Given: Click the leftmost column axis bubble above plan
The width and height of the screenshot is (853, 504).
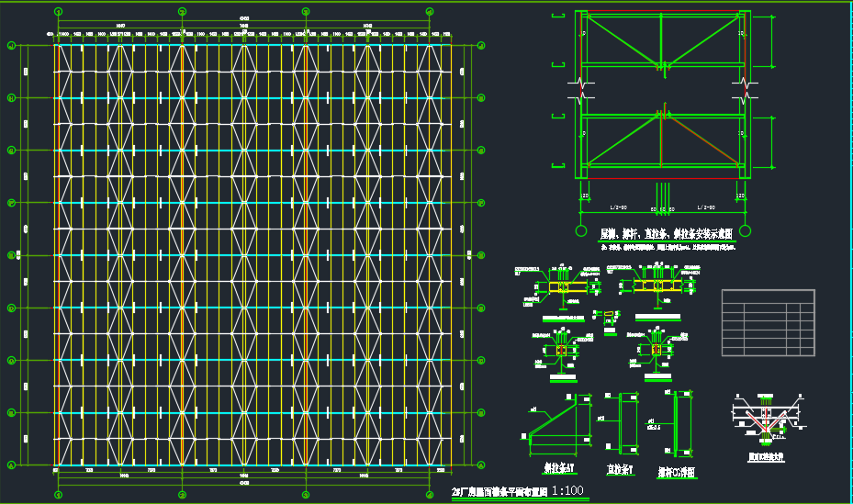Looking at the screenshot, I should 58,11.
